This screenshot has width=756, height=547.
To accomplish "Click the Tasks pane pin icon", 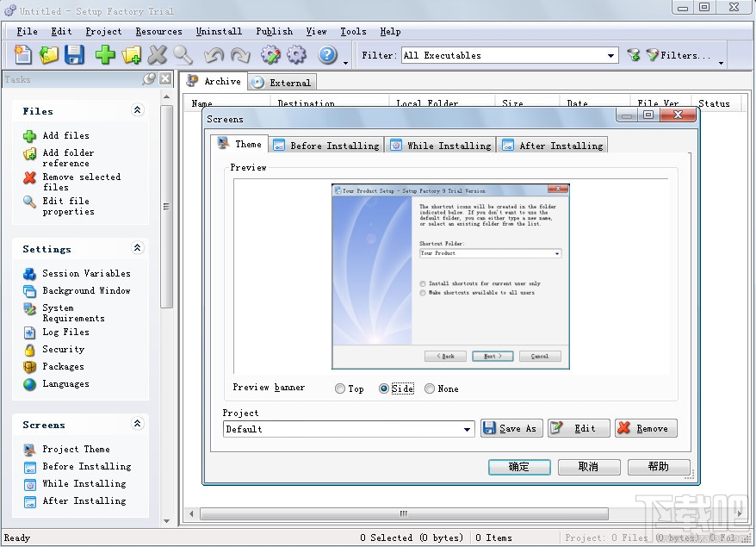I will point(150,78).
